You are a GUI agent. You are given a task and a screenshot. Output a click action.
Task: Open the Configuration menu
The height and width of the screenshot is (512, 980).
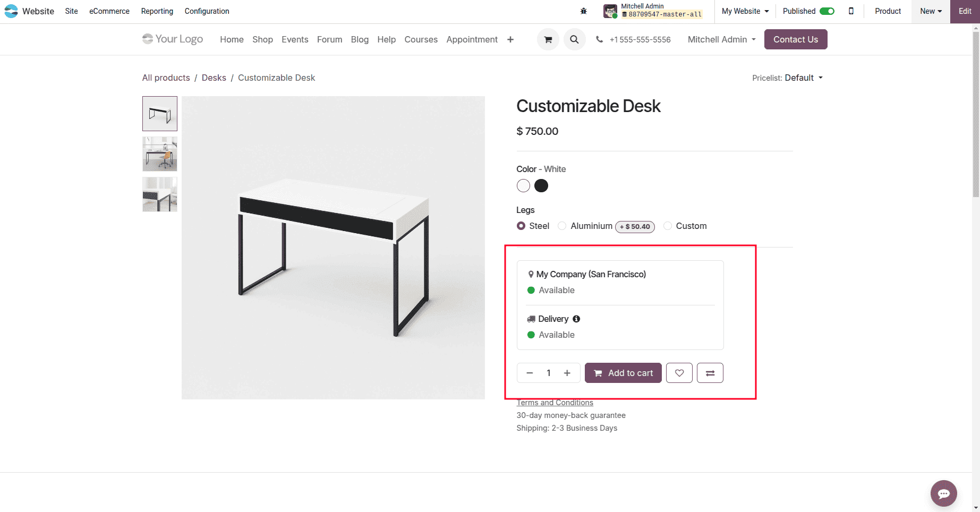click(207, 11)
